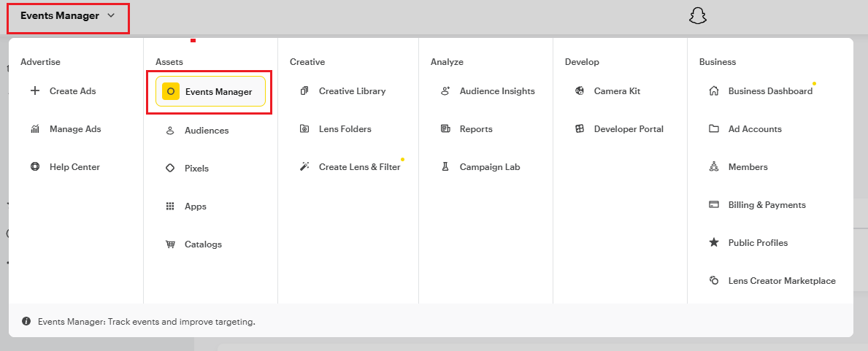
Task: Click the lifebuoy icon for Help Center
Action: [x=35, y=166]
